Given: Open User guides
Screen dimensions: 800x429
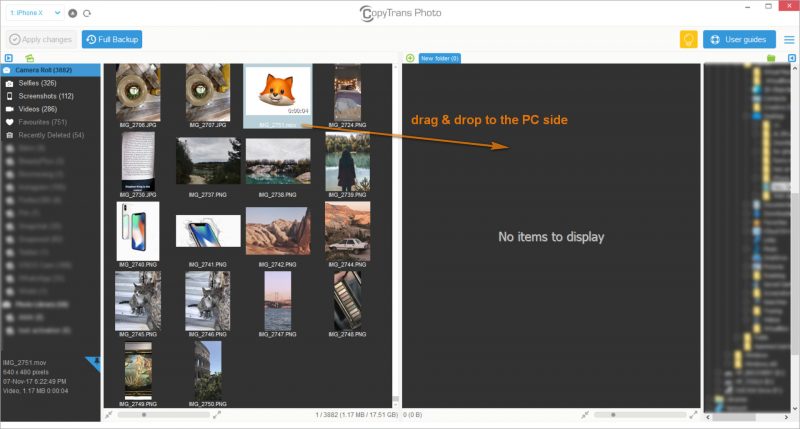Looking at the screenshot, I should pyautogui.click(x=739, y=39).
